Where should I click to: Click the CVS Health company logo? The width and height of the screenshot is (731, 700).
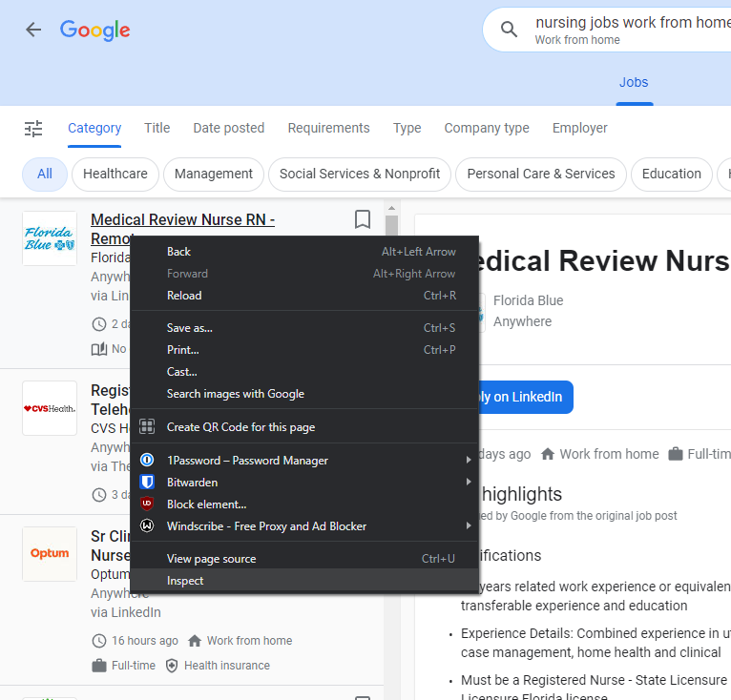coord(50,408)
